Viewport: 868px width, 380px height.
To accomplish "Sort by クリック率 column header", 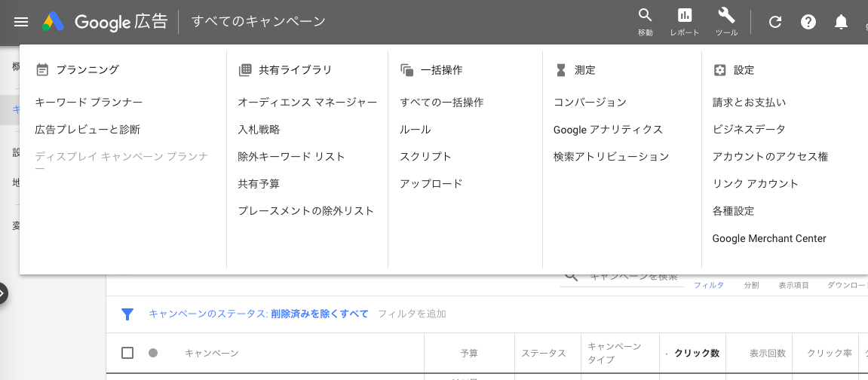I will click(830, 354).
